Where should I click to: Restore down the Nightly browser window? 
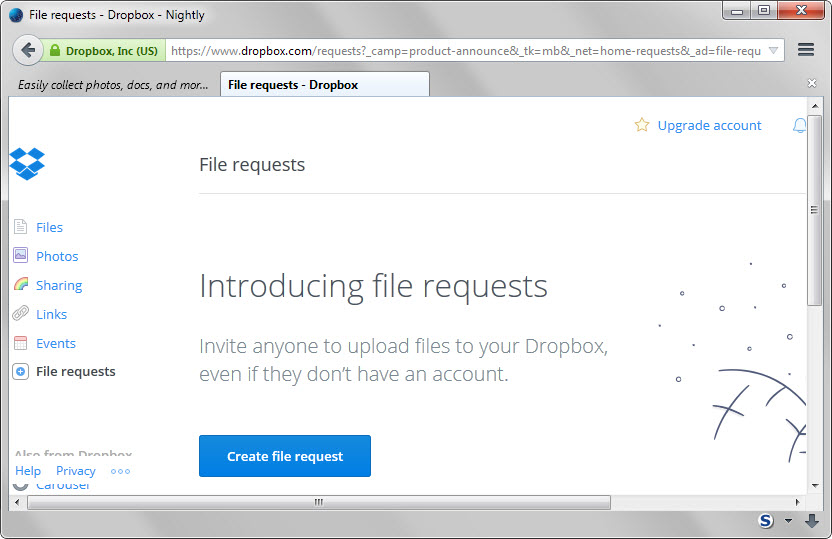tap(764, 11)
